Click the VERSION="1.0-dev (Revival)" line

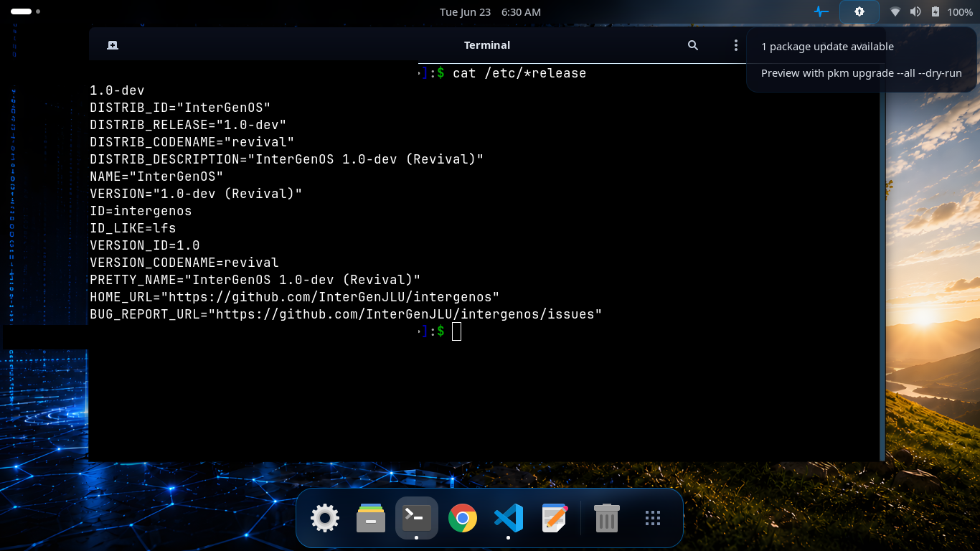pos(196,194)
